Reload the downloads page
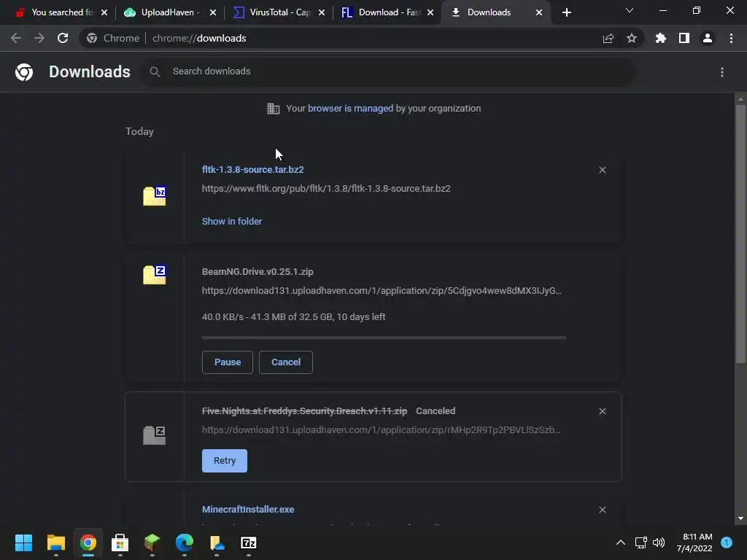This screenshot has height=560, width=747. tap(63, 38)
